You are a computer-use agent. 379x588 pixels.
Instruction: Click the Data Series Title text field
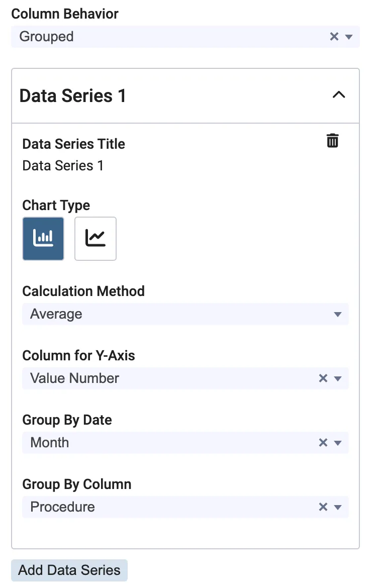62,165
